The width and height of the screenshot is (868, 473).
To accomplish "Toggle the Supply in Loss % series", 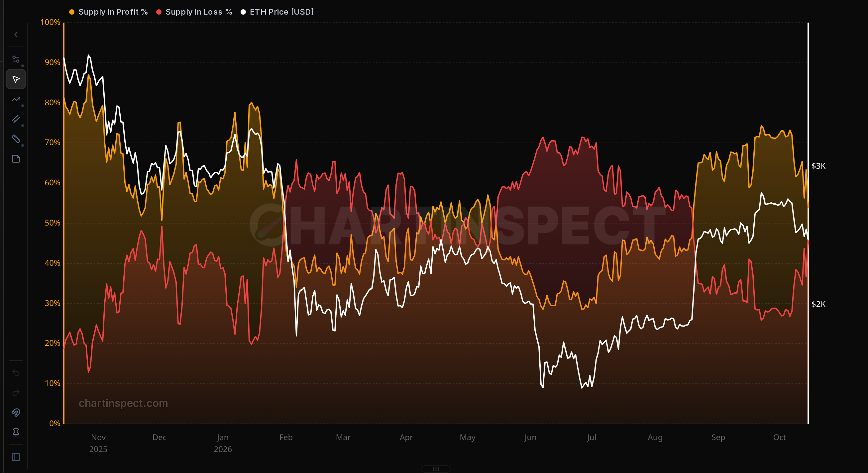I will (x=194, y=12).
